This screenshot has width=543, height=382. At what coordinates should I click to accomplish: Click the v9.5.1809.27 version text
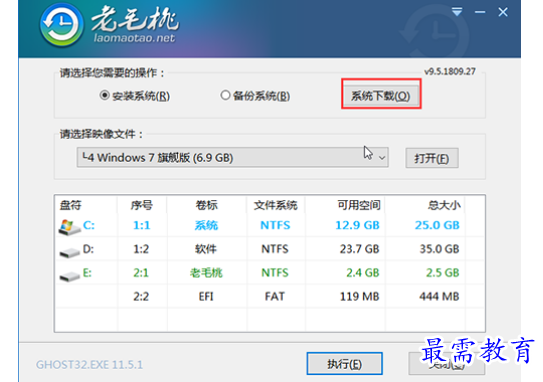450,72
